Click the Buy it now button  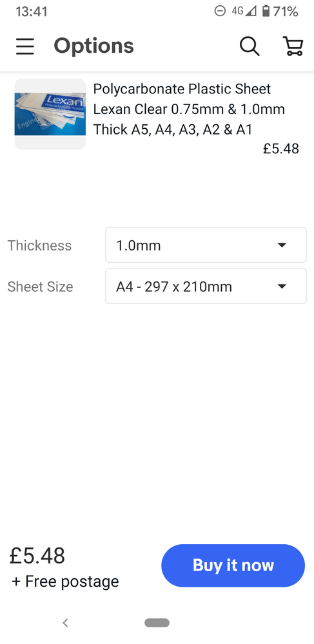pos(233,565)
